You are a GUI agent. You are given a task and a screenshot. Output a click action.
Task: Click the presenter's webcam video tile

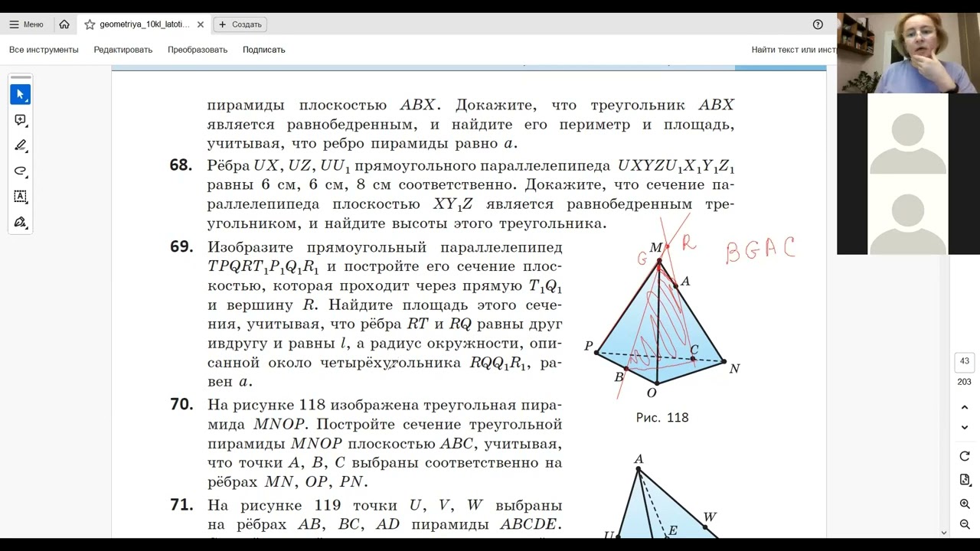[x=908, y=53]
